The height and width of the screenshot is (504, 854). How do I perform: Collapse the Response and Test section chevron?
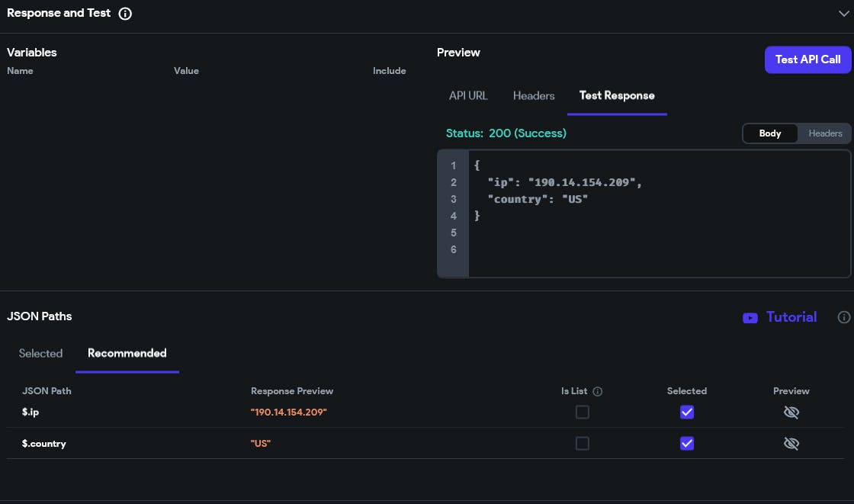tap(843, 13)
